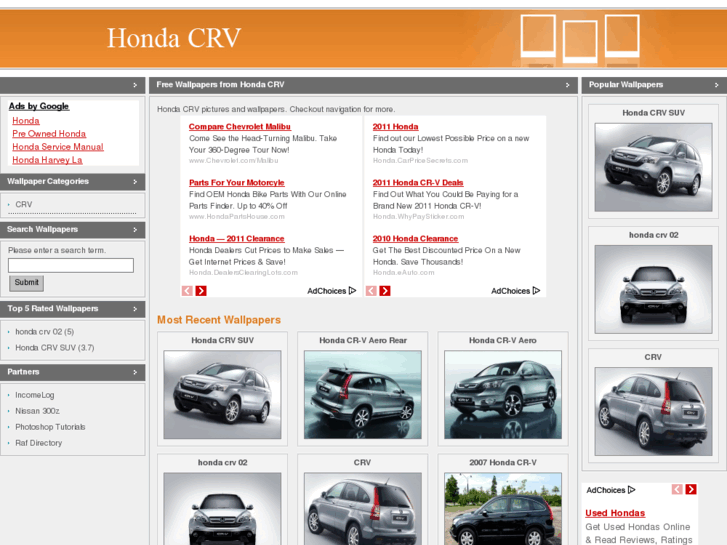Expand the Top 5 Rated Wallpapers arrow
727x545 pixels.
135,309
